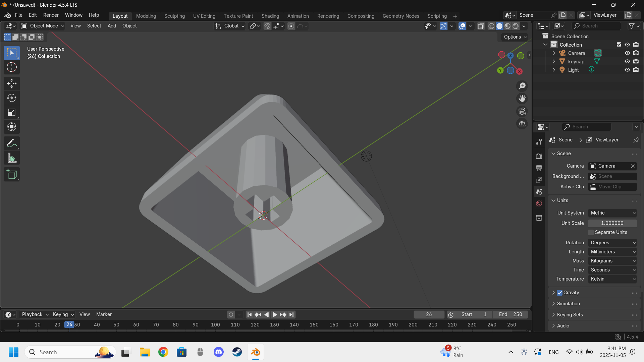This screenshot has height=362, width=644.
Task: Enable the Separate Units checkbox
Action: (591, 232)
